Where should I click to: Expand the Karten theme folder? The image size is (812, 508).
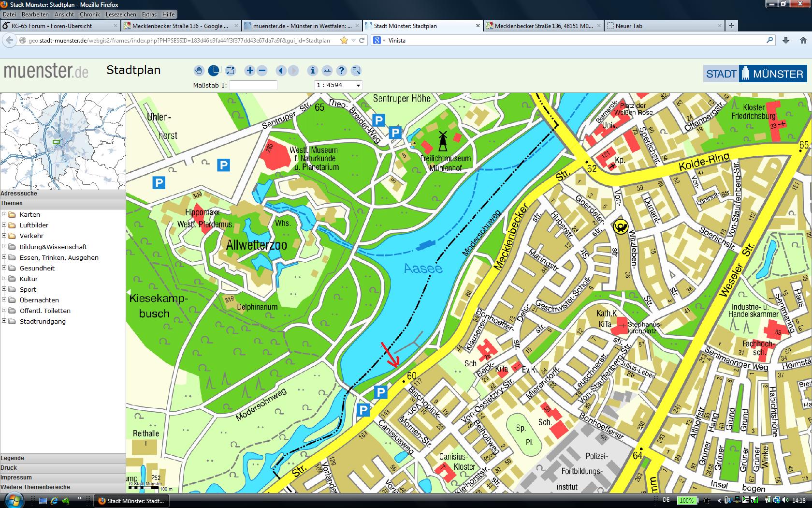[4, 214]
